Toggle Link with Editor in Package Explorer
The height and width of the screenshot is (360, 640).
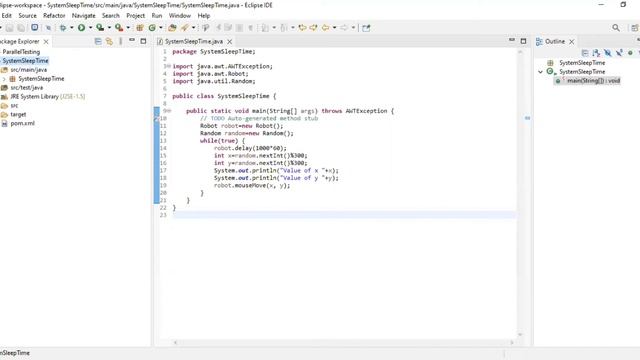(109, 41)
